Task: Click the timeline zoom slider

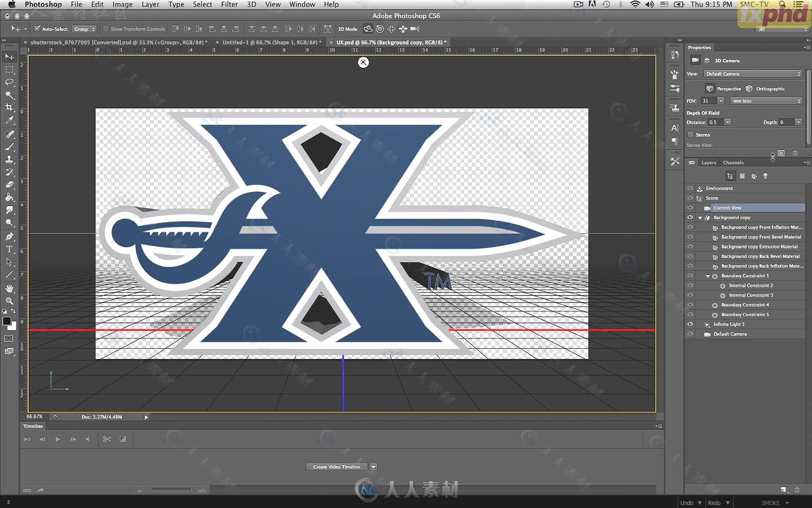Action: [x=171, y=490]
